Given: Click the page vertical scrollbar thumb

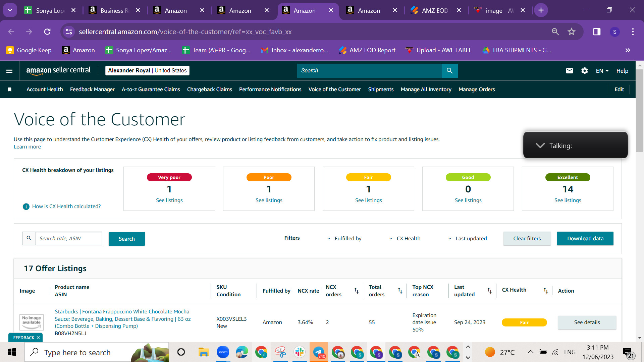Looking at the screenshot, I should (x=640, y=111).
